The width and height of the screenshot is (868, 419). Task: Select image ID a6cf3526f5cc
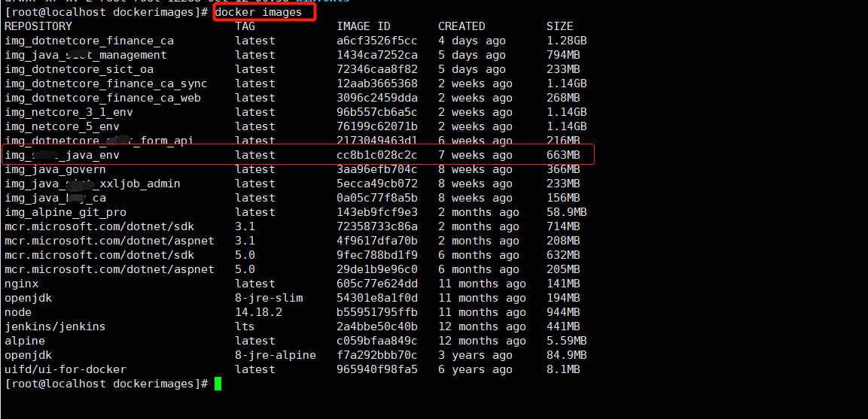click(x=377, y=41)
